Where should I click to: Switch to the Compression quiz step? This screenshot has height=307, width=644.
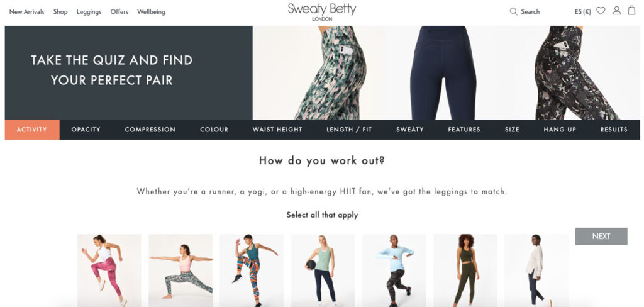150,130
